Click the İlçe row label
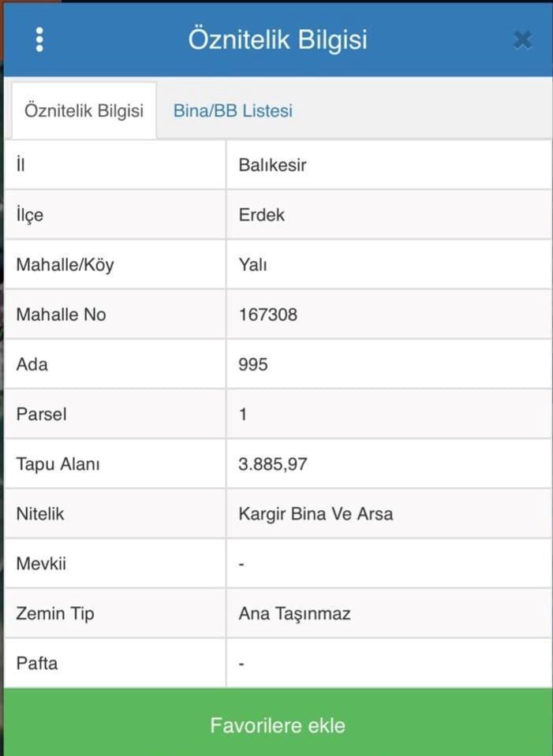 click(x=30, y=214)
